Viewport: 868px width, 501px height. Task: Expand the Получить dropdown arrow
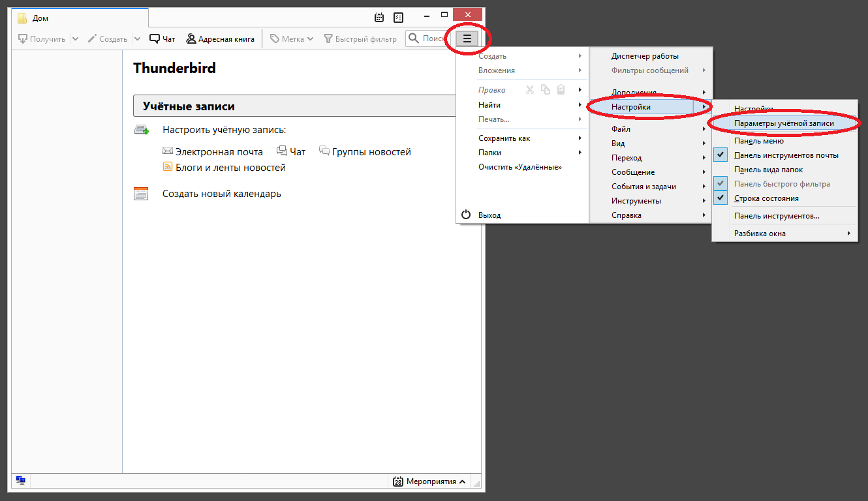pos(75,39)
